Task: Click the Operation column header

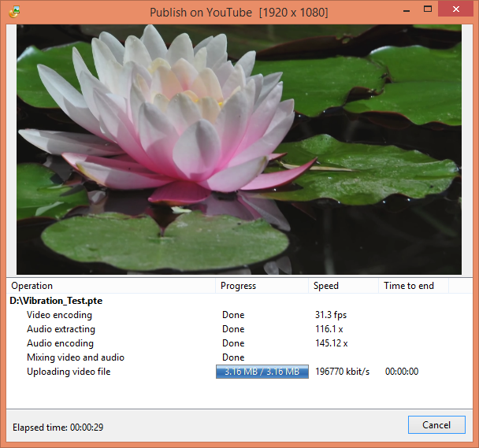Action: tap(32, 286)
